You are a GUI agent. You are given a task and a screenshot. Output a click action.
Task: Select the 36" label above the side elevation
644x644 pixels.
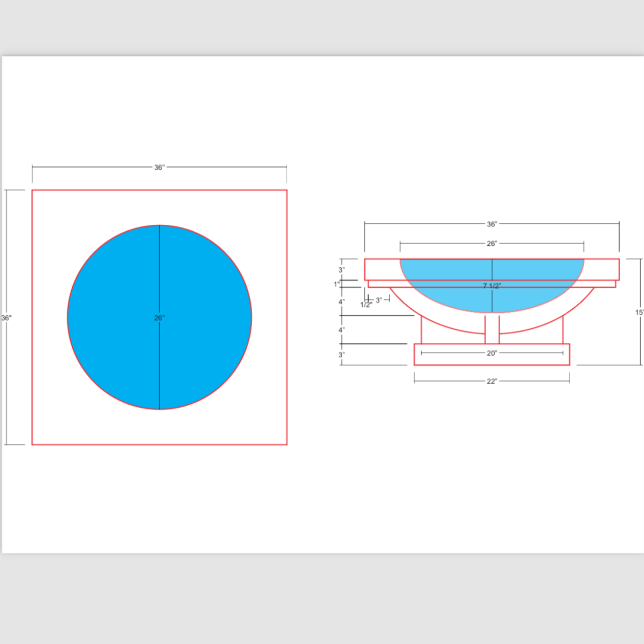click(491, 224)
